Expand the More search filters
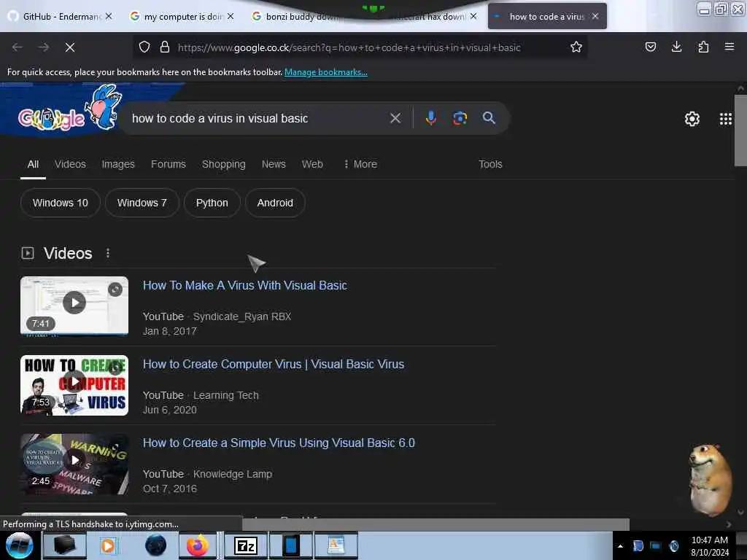This screenshot has height=560, width=747. click(x=360, y=164)
